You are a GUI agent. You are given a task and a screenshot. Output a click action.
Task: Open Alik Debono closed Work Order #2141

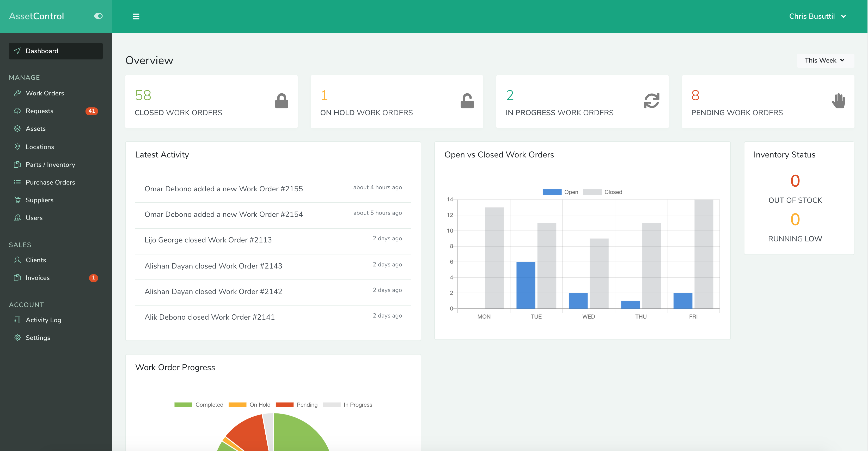point(273,318)
